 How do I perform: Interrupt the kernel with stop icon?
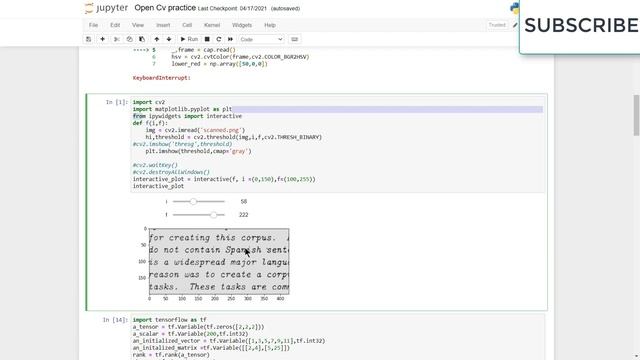[x=207, y=39]
